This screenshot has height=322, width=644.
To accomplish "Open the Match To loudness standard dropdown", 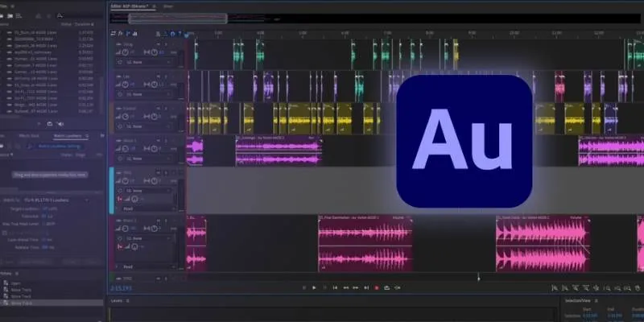I will tap(56, 200).
